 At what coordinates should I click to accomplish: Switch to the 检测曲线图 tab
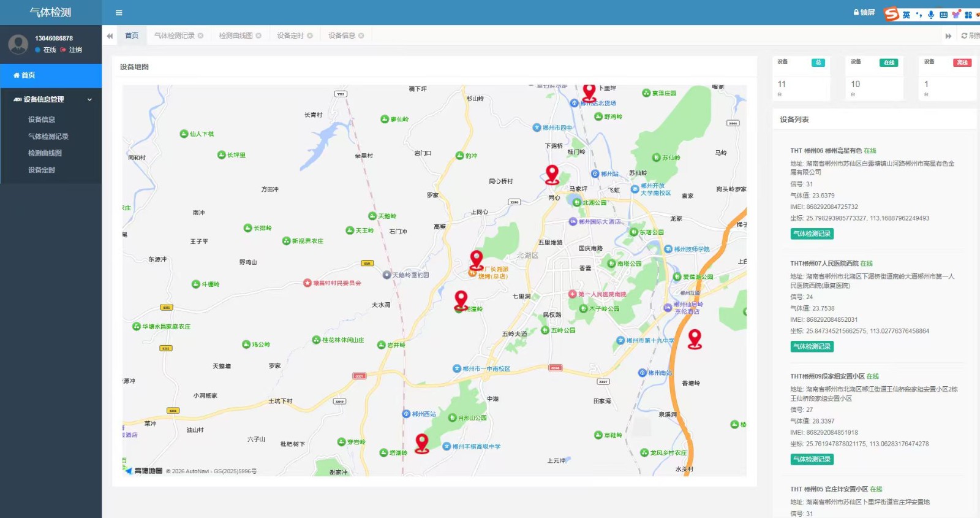(236, 36)
